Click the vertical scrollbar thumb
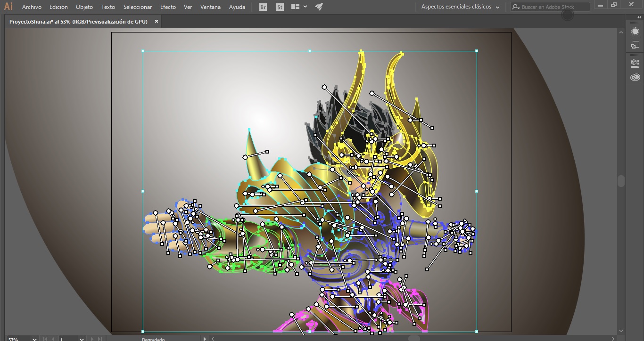This screenshot has height=341, width=644. 621,181
